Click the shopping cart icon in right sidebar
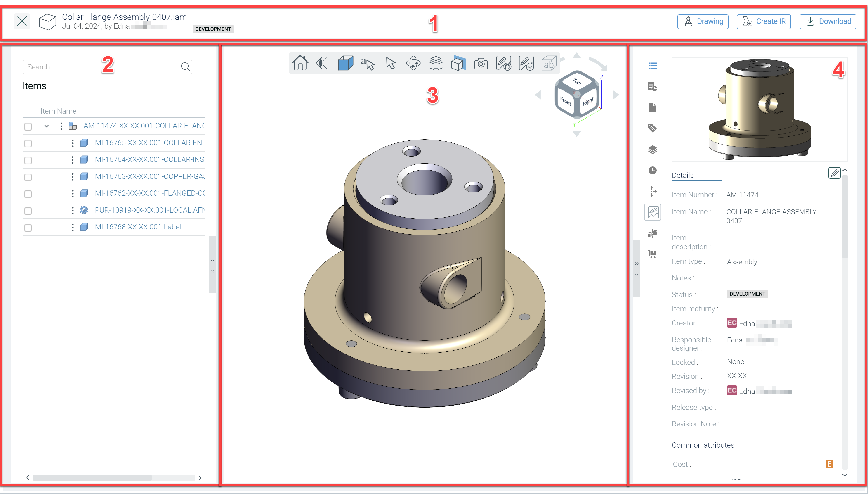The image size is (868, 494). coord(652,254)
